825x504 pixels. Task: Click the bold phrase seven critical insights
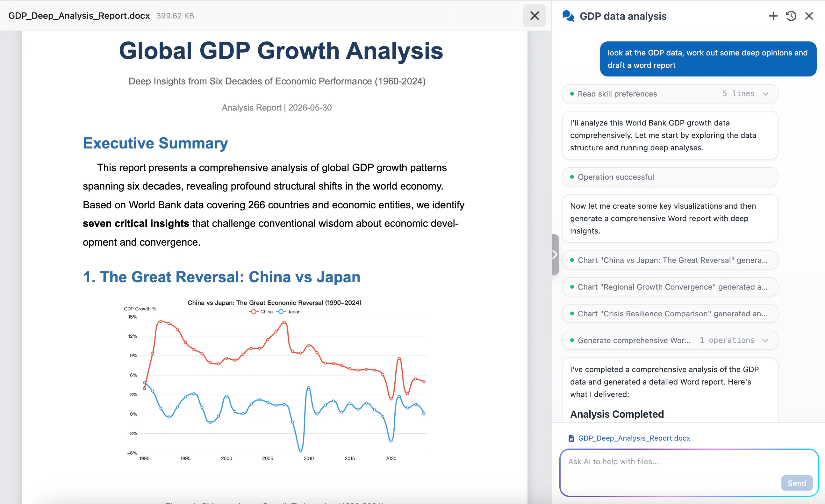point(136,223)
